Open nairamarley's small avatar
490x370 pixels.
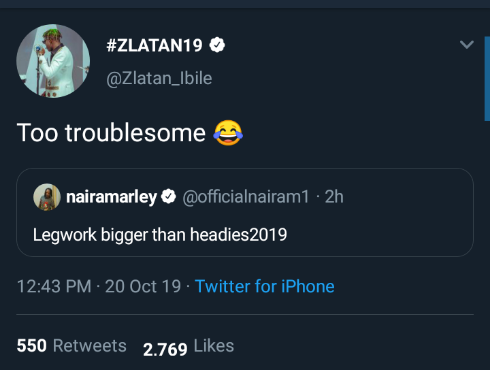[47, 197]
